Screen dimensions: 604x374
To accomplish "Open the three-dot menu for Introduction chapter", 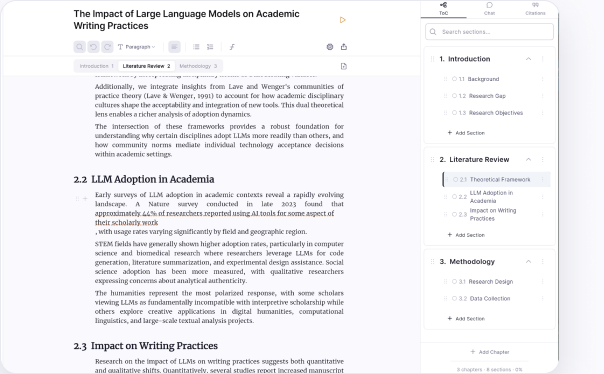I will (x=542, y=59).
